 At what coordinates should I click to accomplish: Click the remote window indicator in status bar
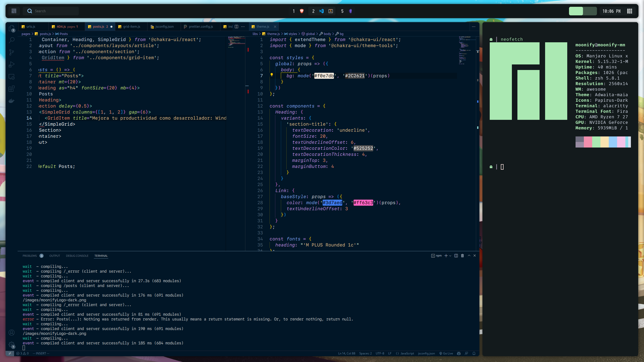(10, 353)
